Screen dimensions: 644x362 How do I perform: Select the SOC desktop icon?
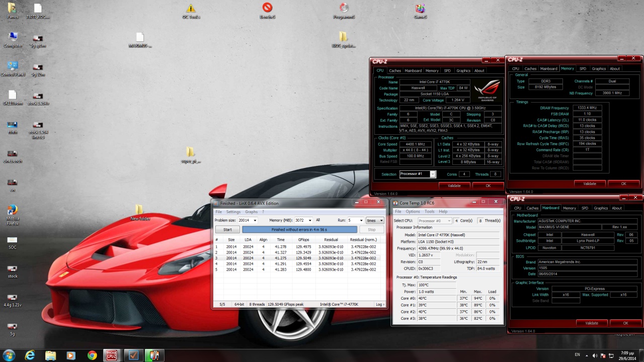coord(13,243)
